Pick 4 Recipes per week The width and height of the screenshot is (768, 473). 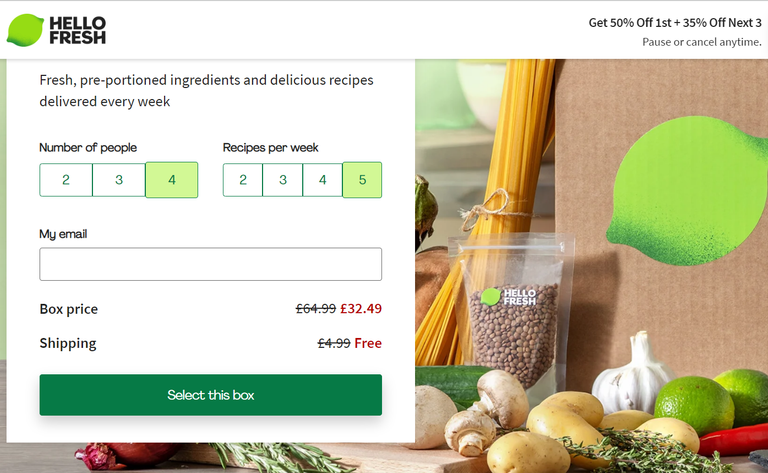(x=322, y=180)
